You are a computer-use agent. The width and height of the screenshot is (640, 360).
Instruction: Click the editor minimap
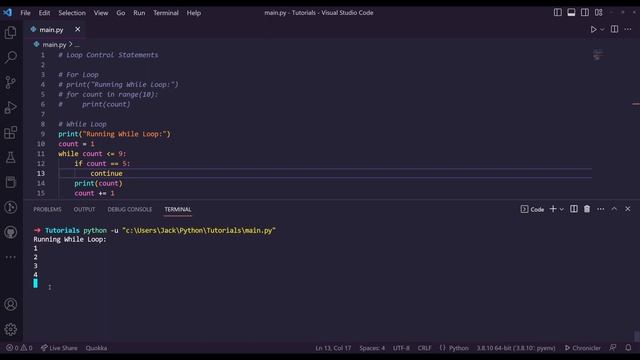pyautogui.click(x=598, y=55)
